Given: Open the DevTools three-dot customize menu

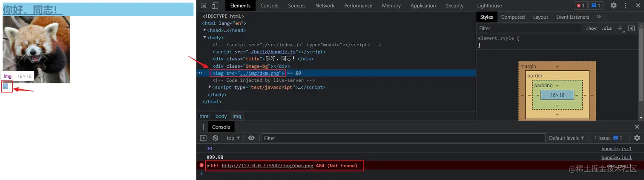Looking at the screenshot, I should pos(626,6).
